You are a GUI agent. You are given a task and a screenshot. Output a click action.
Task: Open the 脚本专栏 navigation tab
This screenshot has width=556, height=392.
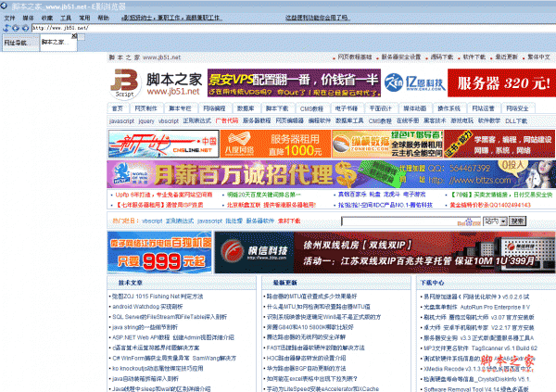180,108
